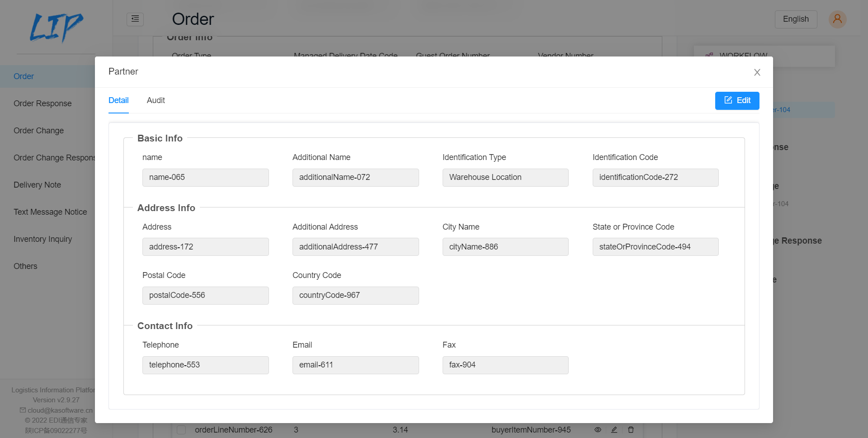The height and width of the screenshot is (438, 868).
Task: Open the 陕ICP备09022277号 filing link
Action: point(56,430)
